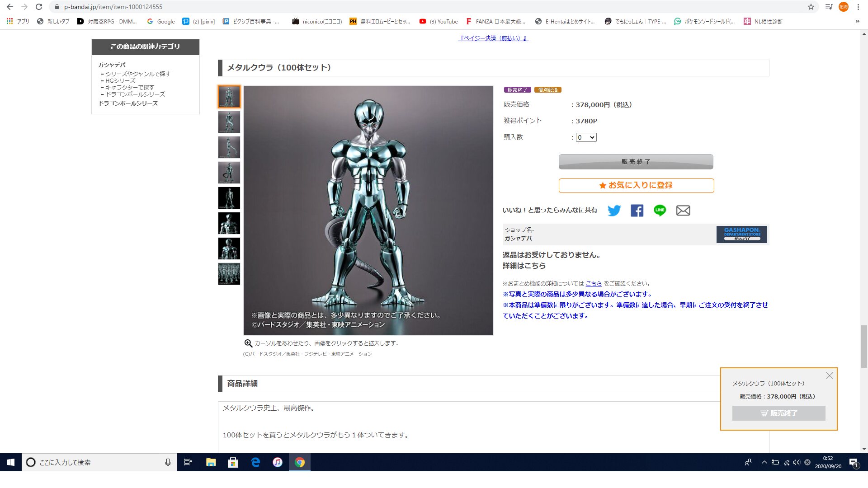Viewport: 868px width, 488px height.
Task: Open ドラゴンボールシリーズ category link in sidebar
Action: click(128, 103)
